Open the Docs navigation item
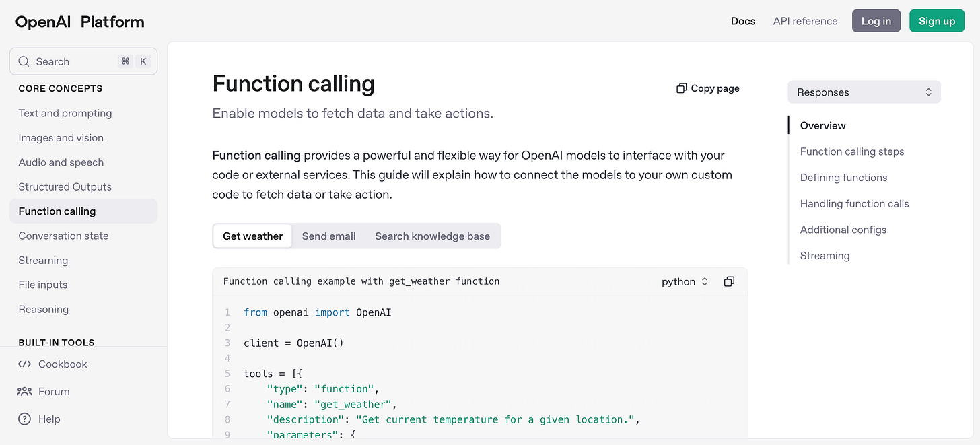The height and width of the screenshot is (445, 980). pyautogui.click(x=743, y=21)
